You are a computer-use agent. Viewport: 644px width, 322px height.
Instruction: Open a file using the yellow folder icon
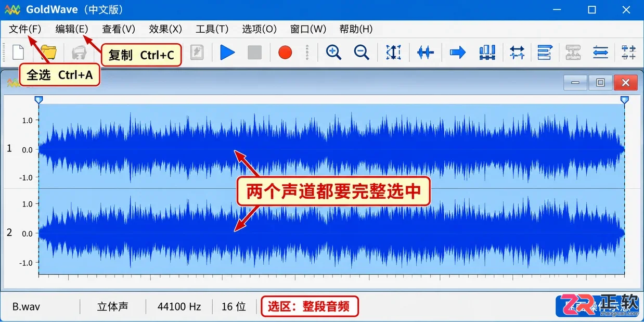48,52
